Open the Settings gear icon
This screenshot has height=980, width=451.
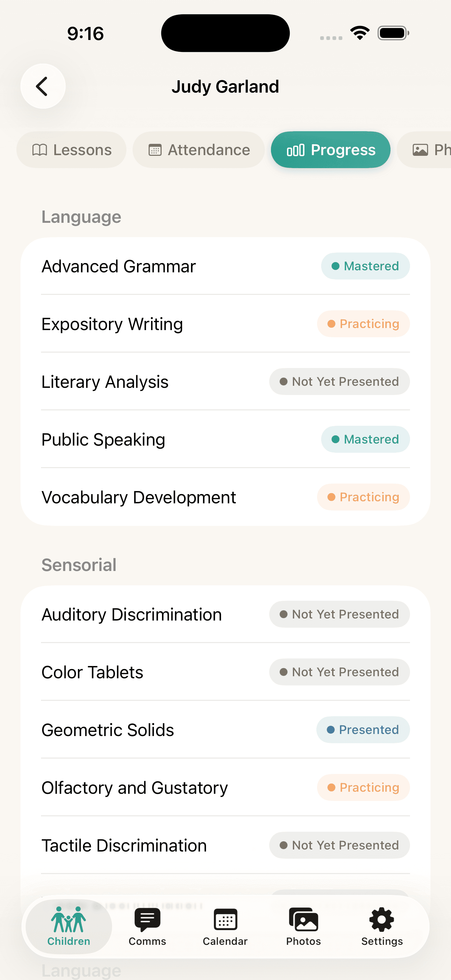click(x=382, y=919)
